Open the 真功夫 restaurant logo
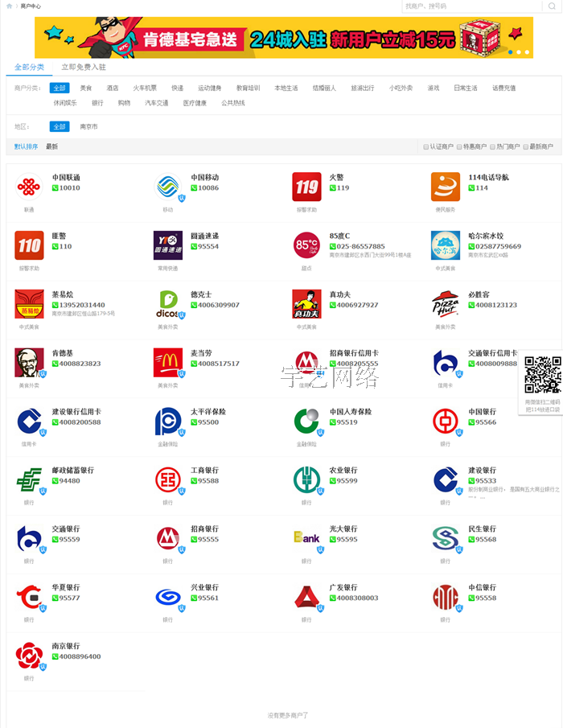Image resolution: width=563 pixels, height=728 pixels. (306, 303)
